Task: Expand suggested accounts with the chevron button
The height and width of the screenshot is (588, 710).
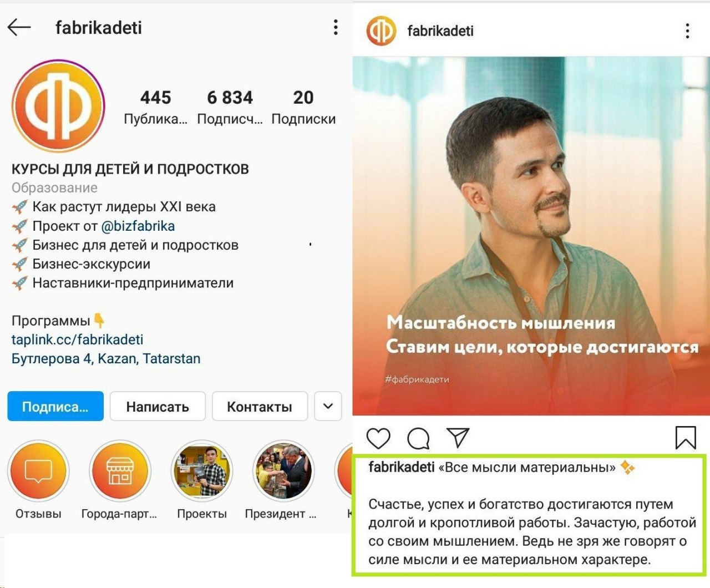Action: (x=328, y=406)
